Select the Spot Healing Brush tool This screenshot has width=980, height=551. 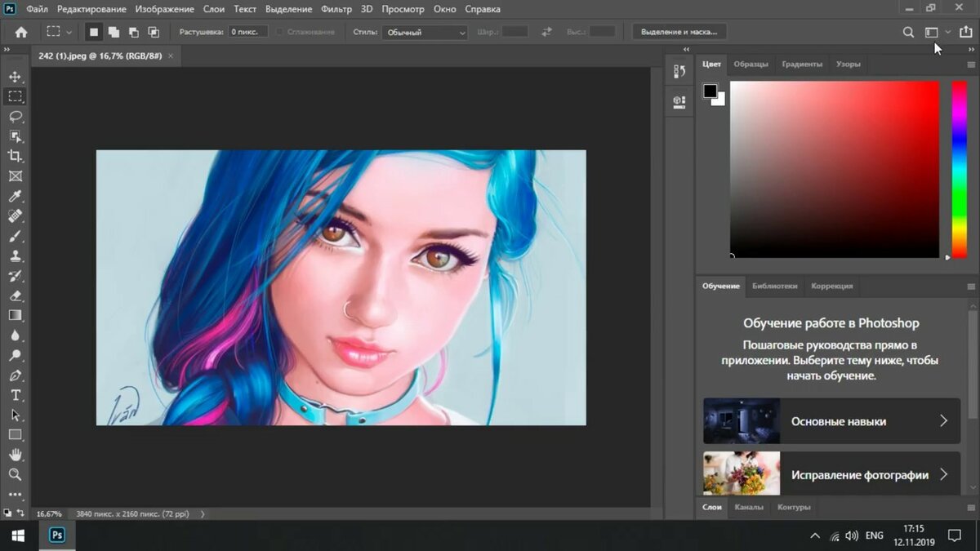(x=16, y=216)
